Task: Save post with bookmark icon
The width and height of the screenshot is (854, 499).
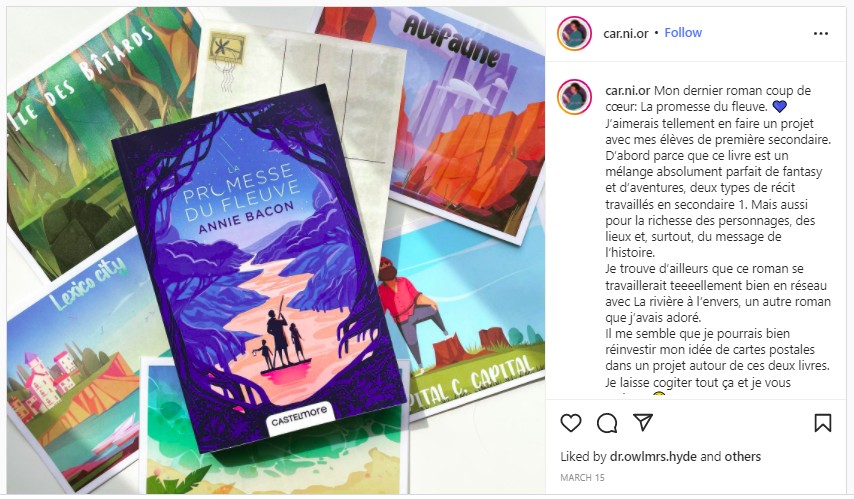Action: tap(822, 423)
